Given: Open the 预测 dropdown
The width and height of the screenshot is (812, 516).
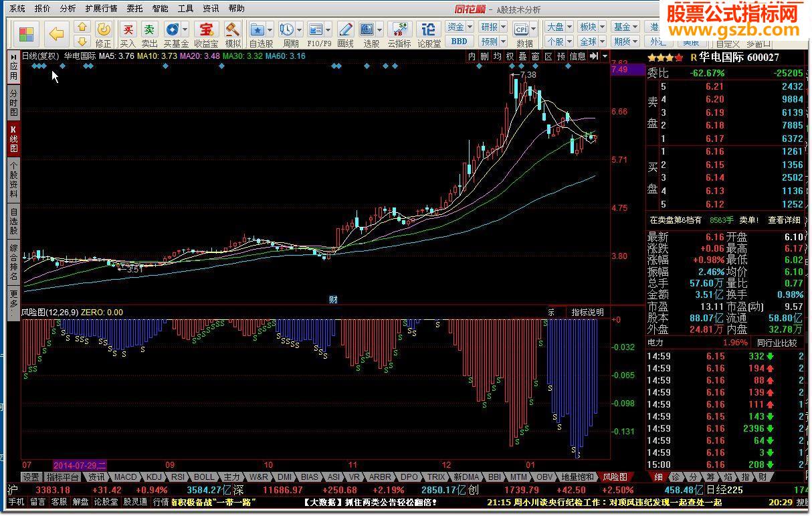Looking at the screenshot, I should pos(493,41).
